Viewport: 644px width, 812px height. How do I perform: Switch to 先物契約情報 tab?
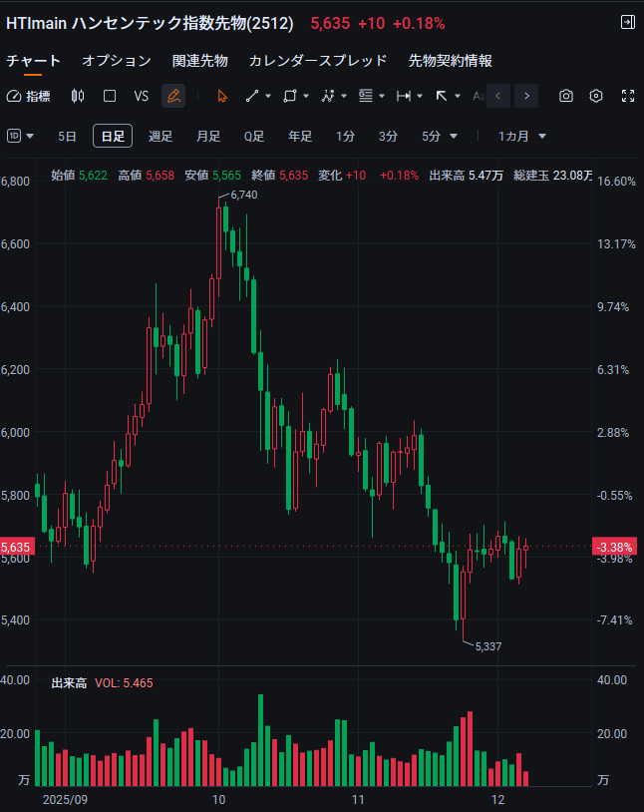pyautogui.click(x=450, y=61)
